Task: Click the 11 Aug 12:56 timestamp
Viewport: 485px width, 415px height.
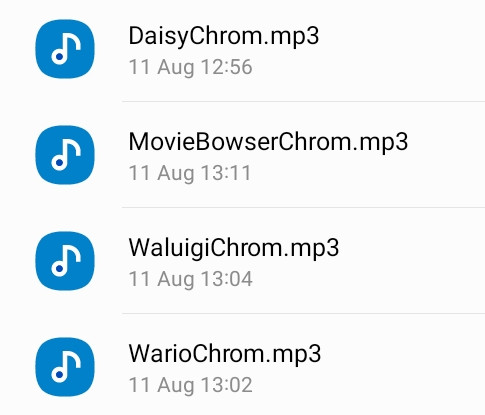Action: (x=190, y=68)
